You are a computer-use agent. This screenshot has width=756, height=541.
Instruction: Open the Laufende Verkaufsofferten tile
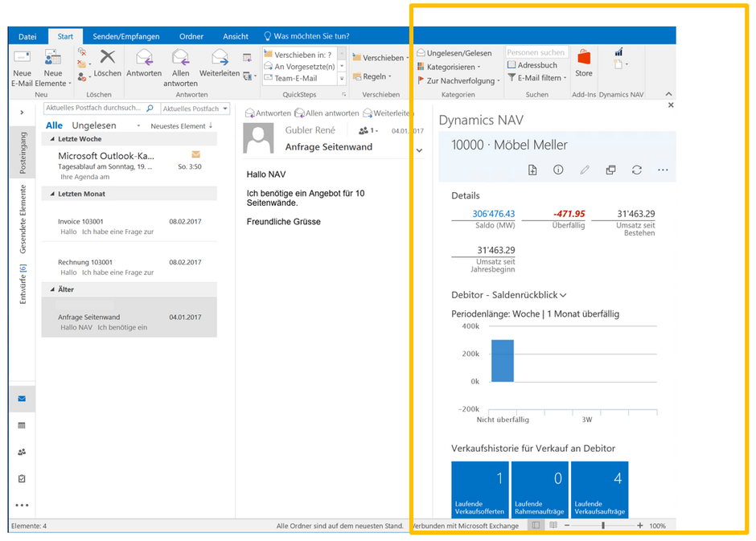pos(479,490)
